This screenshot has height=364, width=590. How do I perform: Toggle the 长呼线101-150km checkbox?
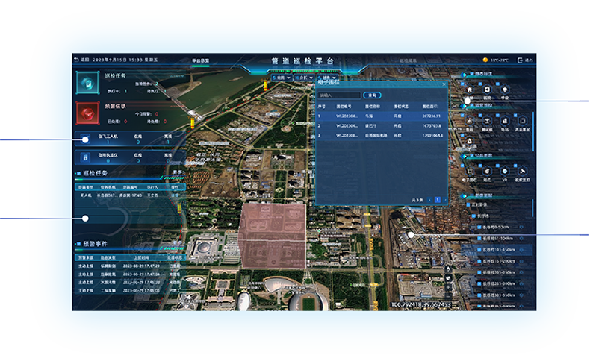point(478,250)
